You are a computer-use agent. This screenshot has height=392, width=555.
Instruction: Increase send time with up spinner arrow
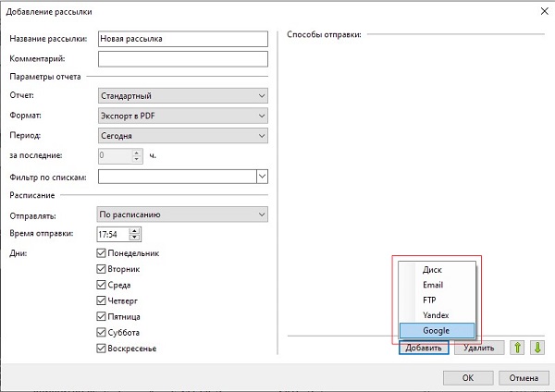134,231
